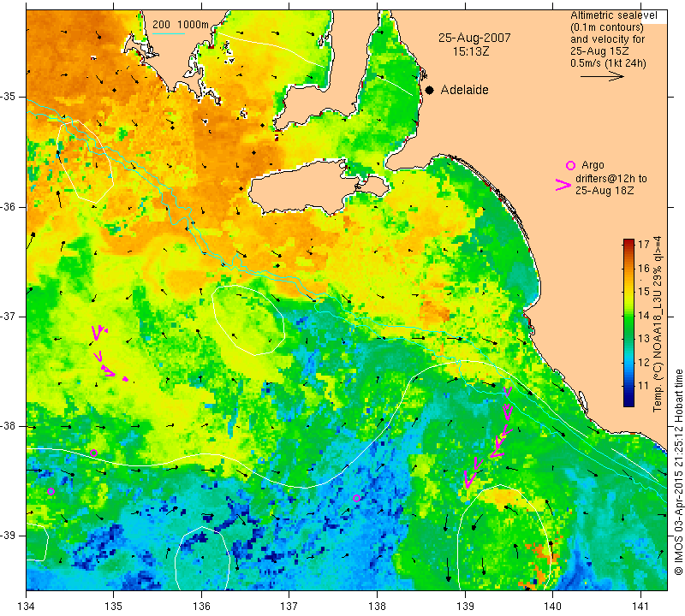
Task: Select the '200 1000m' depth legend text
Action: tap(181, 25)
